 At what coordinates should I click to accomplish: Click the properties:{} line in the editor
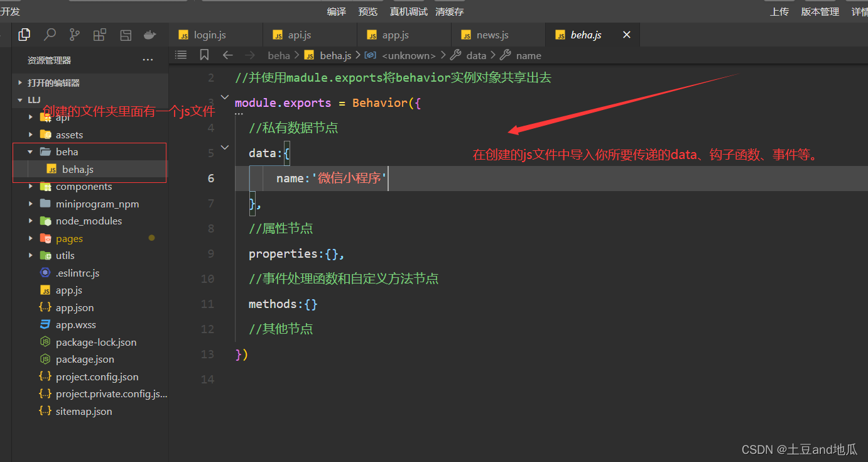297,254
